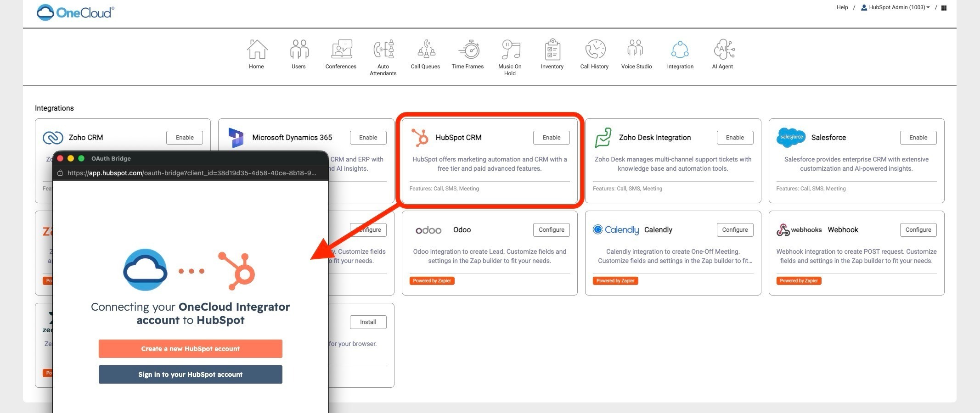Screen dimensions: 980x413
Task: Open the Home navigation icon
Action: (257, 50)
